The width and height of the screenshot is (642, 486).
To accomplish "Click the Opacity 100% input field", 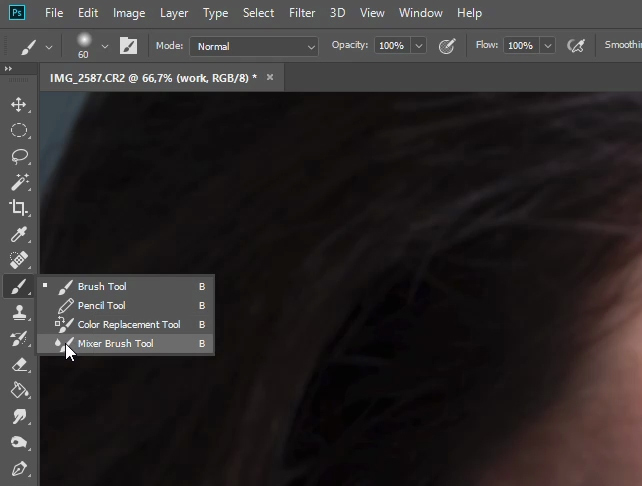I will [x=392, y=46].
